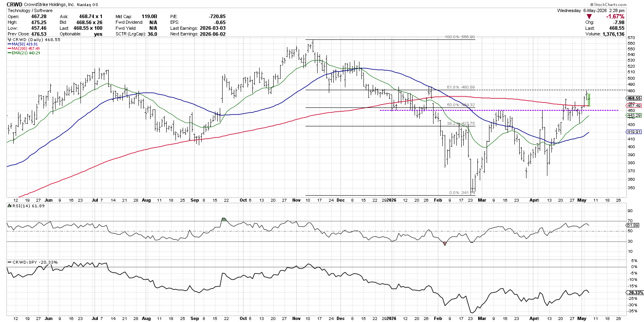This screenshot has height=322, width=644.
Task: Click the 38.2%: 427.75 Fibonacci label
Action: (x=461, y=124)
